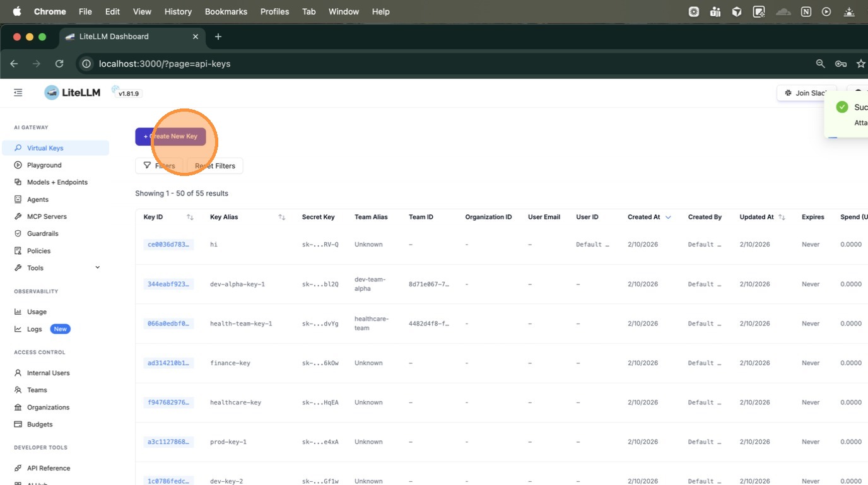Click the API Reference icon

click(18, 468)
